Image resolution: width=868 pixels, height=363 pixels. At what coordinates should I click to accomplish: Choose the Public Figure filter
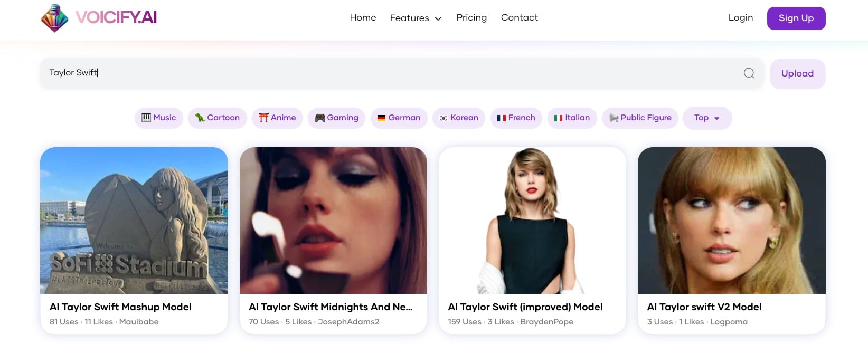click(x=640, y=118)
